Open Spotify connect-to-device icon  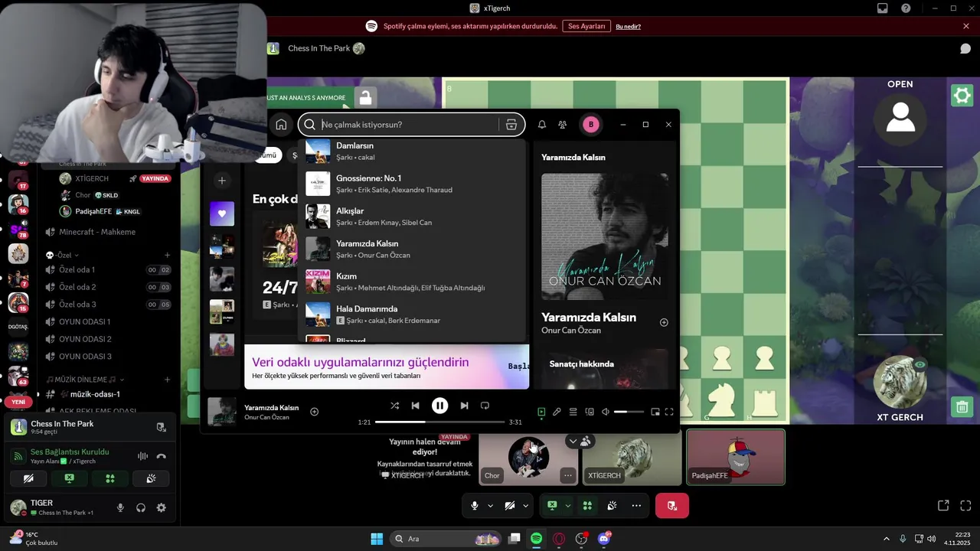click(590, 412)
